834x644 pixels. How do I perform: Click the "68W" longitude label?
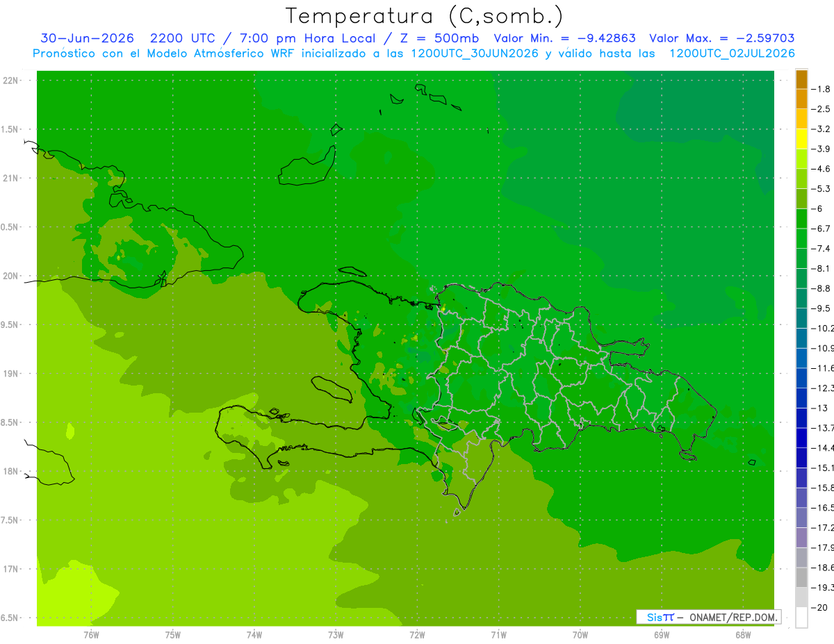[743, 634]
